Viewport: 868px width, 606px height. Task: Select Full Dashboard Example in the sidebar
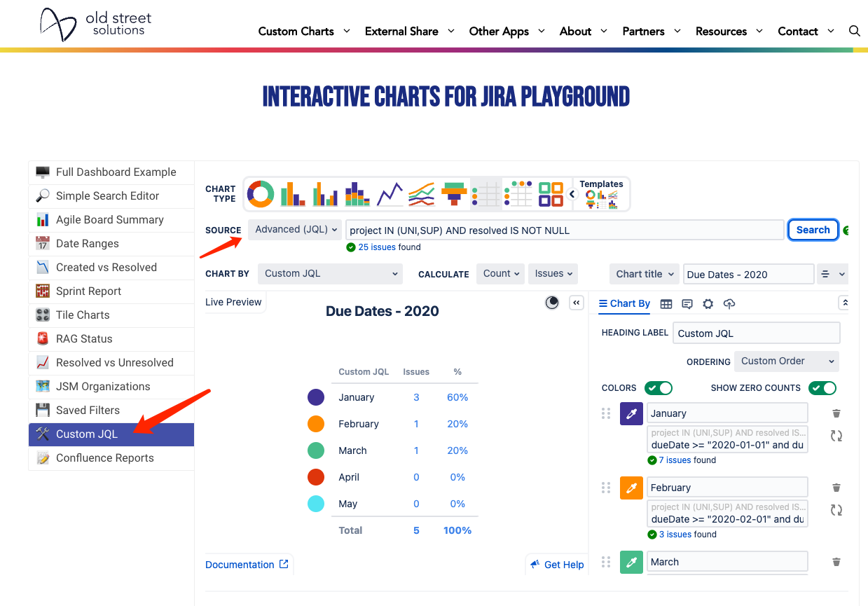click(x=111, y=172)
